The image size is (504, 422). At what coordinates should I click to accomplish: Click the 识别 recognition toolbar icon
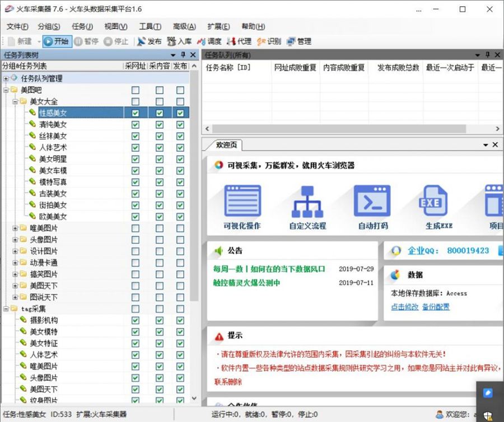[269, 41]
